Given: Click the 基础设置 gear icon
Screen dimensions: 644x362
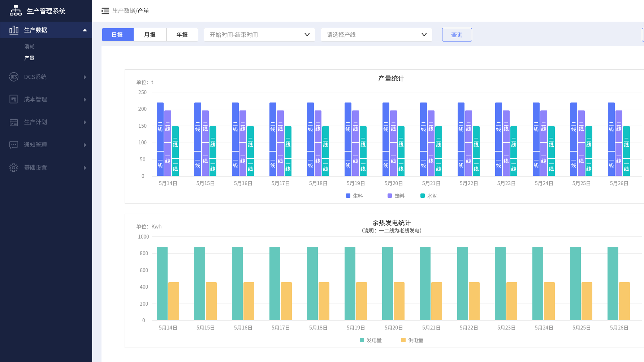Looking at the screenshot, I should [x=14, y=167].
